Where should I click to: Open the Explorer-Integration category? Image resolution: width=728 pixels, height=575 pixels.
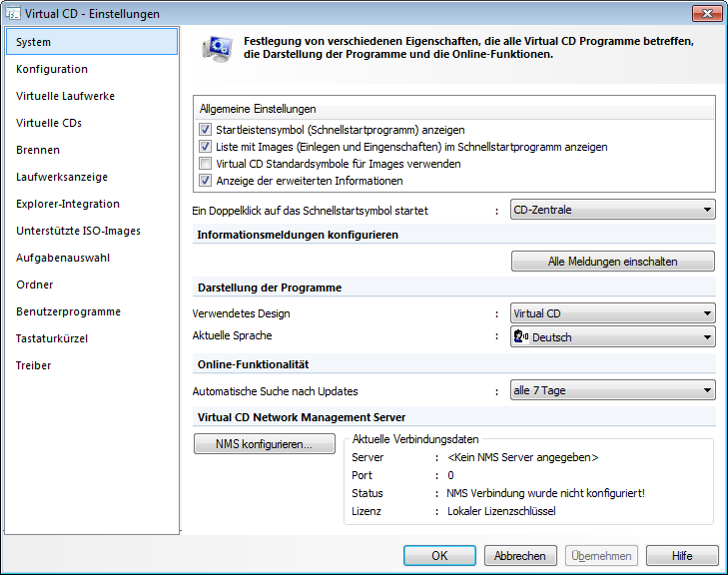(92, 204)
